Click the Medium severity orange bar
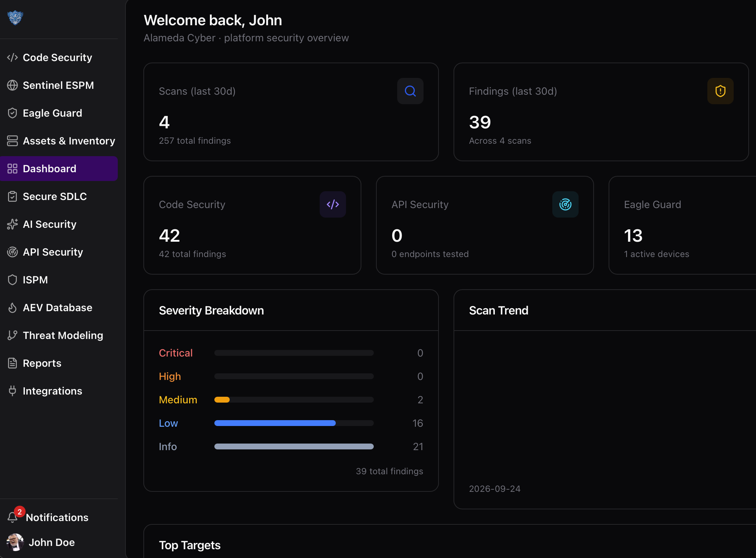756x558 pixels. 222,400
